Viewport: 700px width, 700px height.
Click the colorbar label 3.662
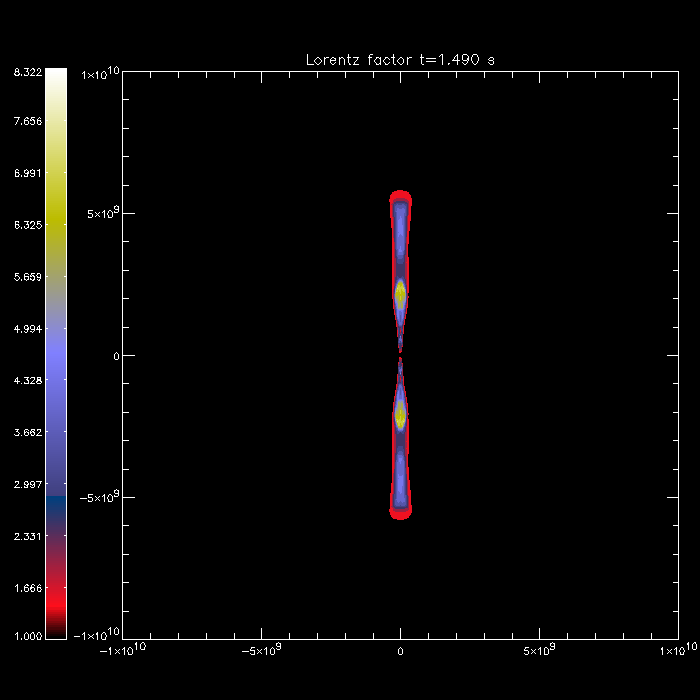(x=28, y=432)
